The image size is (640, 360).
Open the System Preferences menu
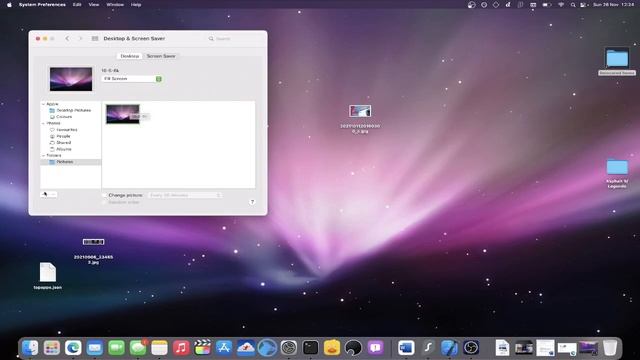tap(42, 4)
